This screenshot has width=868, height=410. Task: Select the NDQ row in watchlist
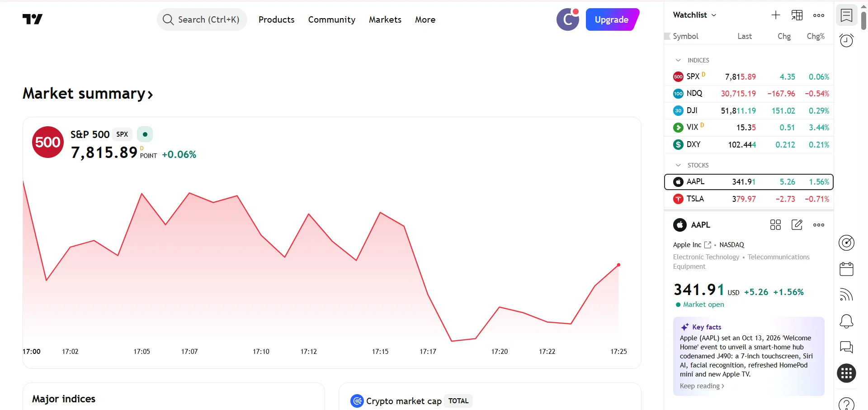coord(749,94)
